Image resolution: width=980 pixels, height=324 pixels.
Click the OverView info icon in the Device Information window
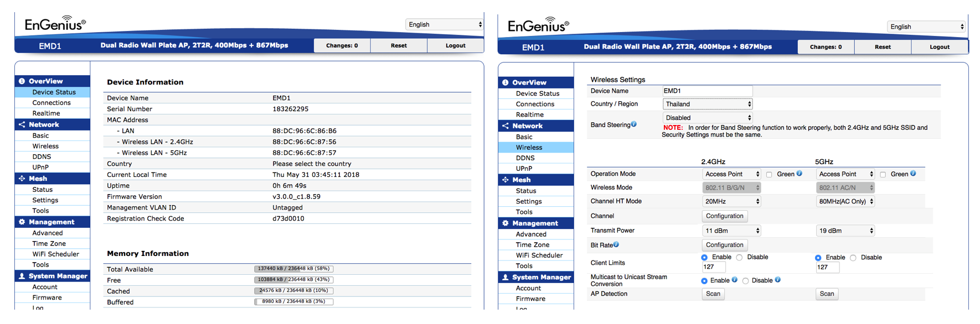(x=22, y=81)
